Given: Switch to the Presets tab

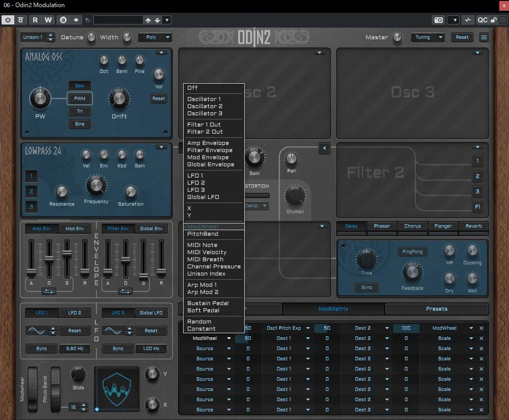Looking at the screenshot, I should click(436, 309).
